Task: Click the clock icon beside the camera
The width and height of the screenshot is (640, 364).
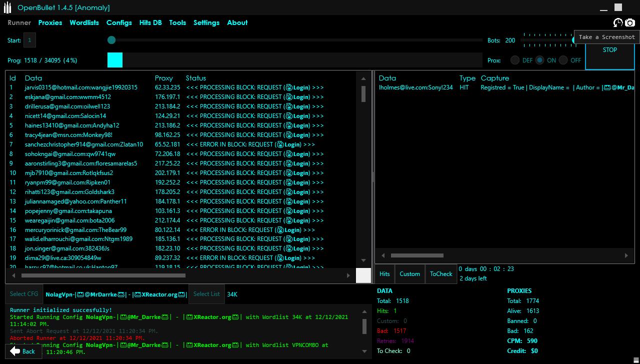Action: pyautogui.click(x=618, y=22)
